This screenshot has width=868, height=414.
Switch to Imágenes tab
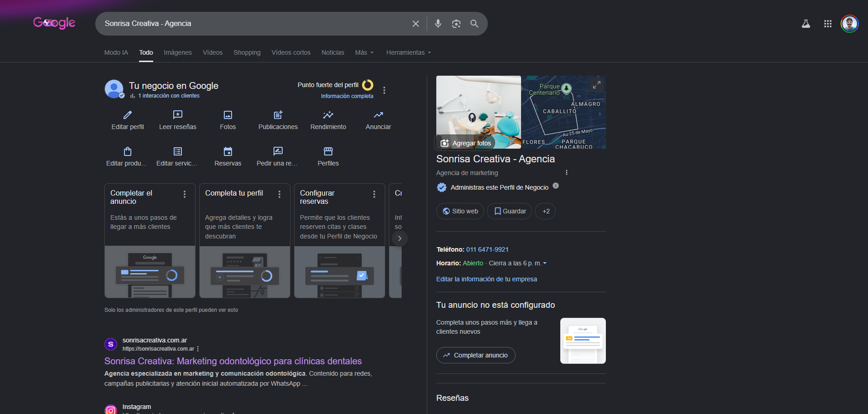click(178, 52)
